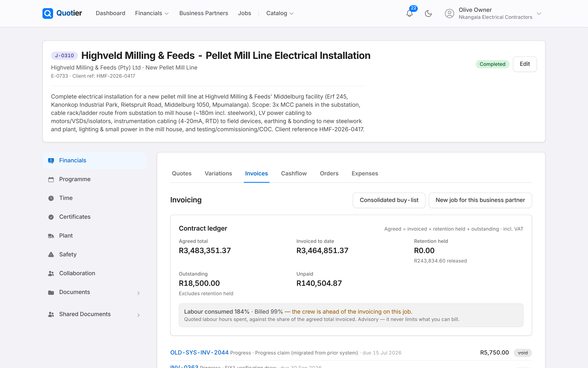The height and width of the screenshot is (368, 588).
Task: Click the Invoiced to date R3,464,851.37 value
Action: pos(322,250)
